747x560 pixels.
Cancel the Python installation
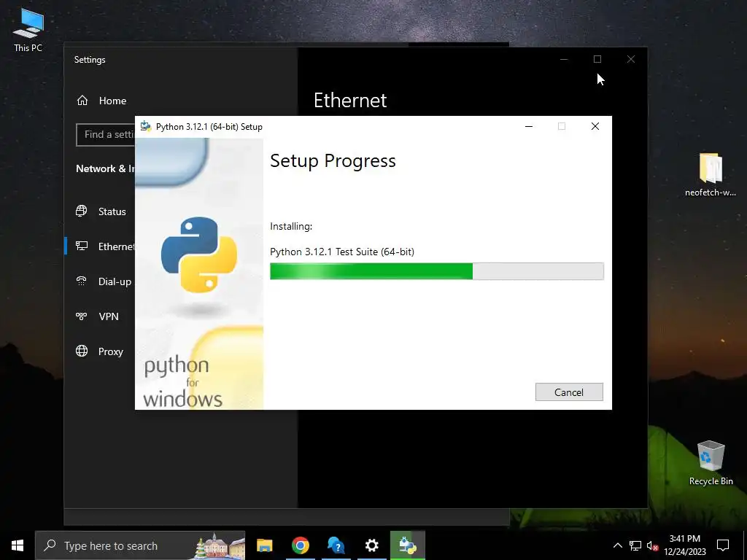pos(569,392)
